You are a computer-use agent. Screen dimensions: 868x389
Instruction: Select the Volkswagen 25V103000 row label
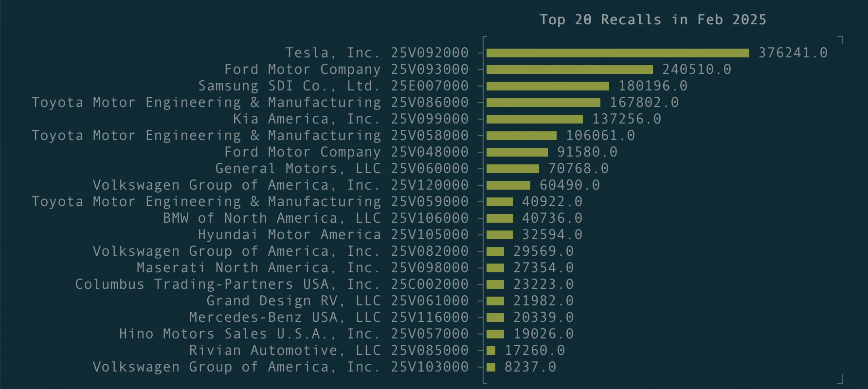281,367
